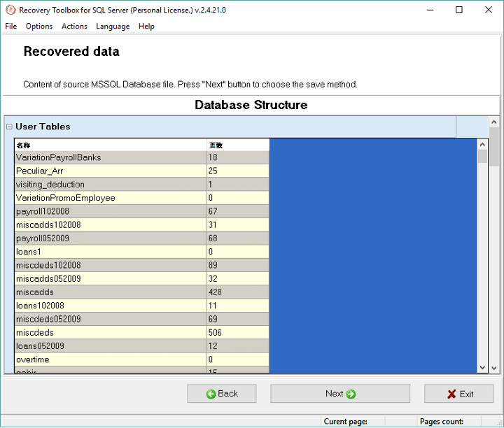This screenshot has width=504, height=428.
Task: Proceed with the Next button
Action: [340, 394]
